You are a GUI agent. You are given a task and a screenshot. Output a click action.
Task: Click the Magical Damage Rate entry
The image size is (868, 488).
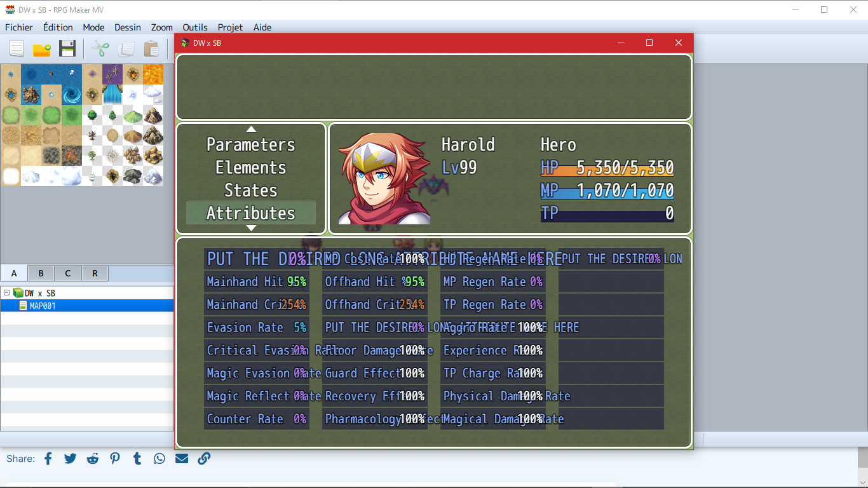click(x=493, y=419)
